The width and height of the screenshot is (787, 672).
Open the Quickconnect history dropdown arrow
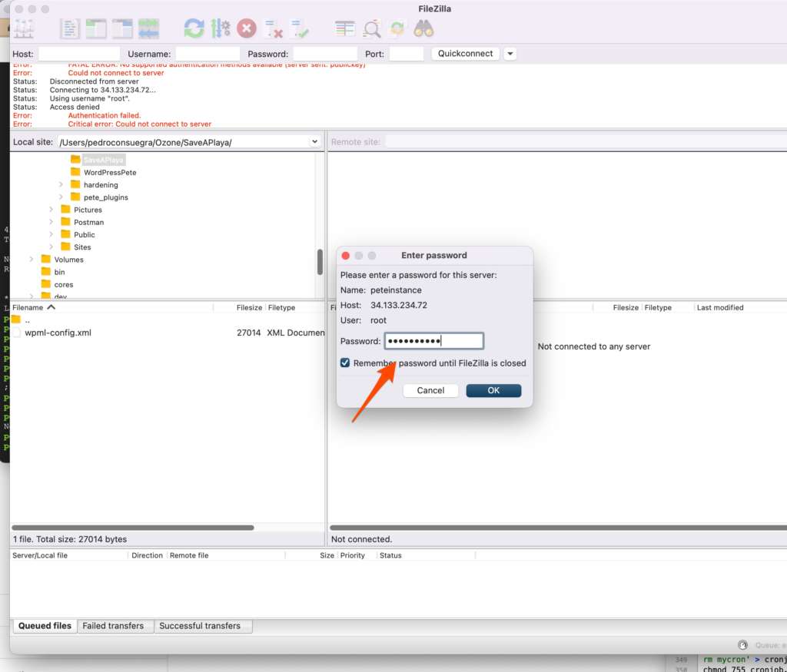tap(510, 54)
